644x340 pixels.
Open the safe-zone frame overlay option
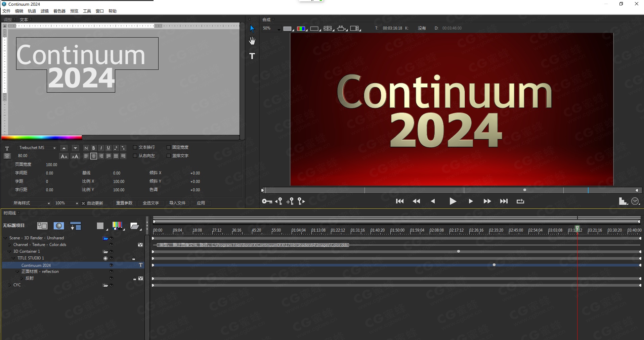click(328, 29)
